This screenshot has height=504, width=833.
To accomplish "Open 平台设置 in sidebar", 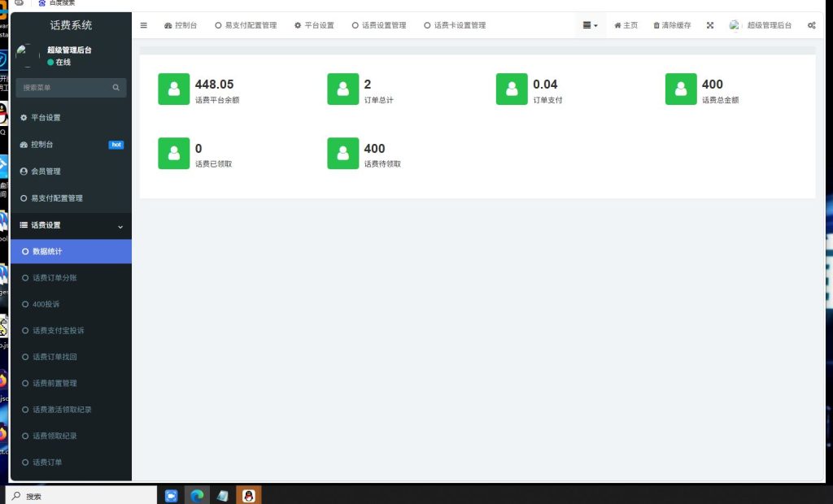I will [x=72, y=117].
